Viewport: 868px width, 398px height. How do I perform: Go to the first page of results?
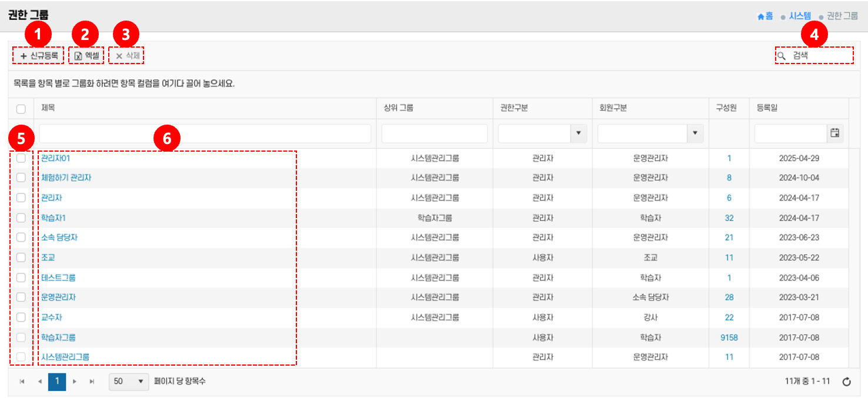22,382
